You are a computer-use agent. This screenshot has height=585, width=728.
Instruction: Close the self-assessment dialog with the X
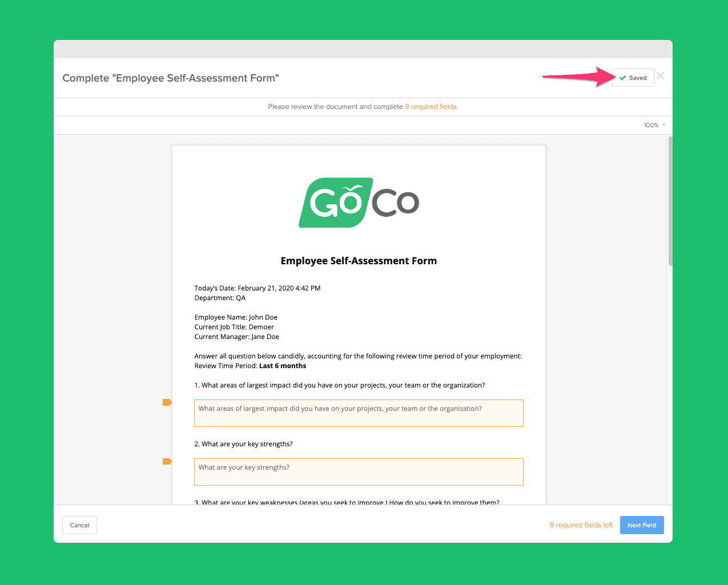(x=660, y=76)
